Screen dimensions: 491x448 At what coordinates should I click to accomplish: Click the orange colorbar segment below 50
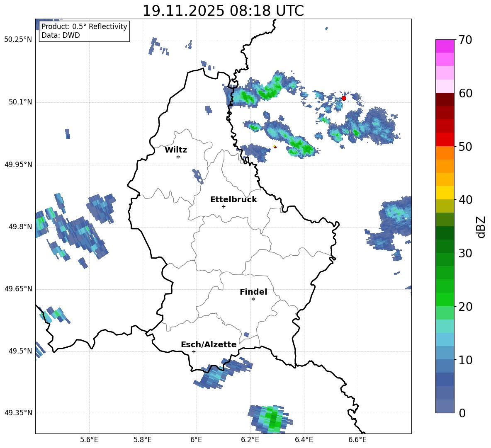(445, 153)
